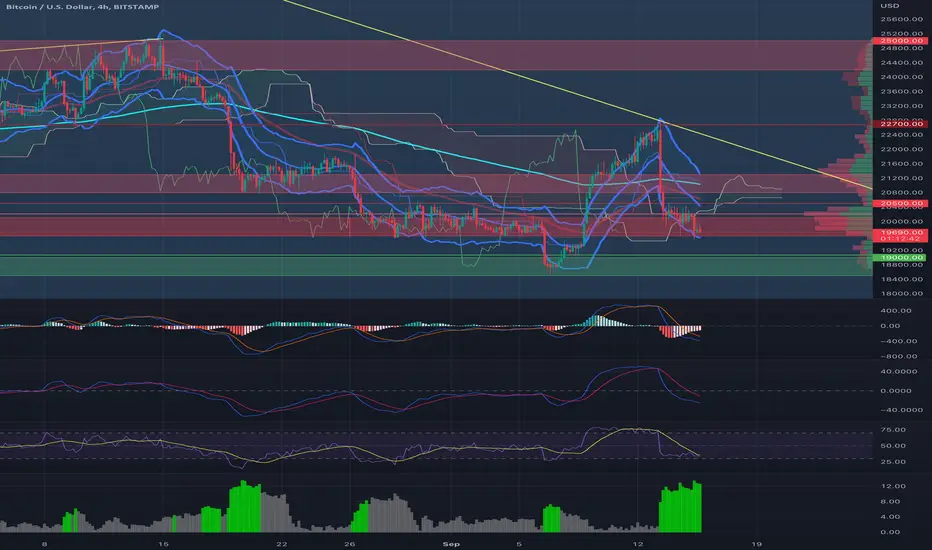
Task: Click the RSI scale value 50.00
Action: tap(893, 445)
